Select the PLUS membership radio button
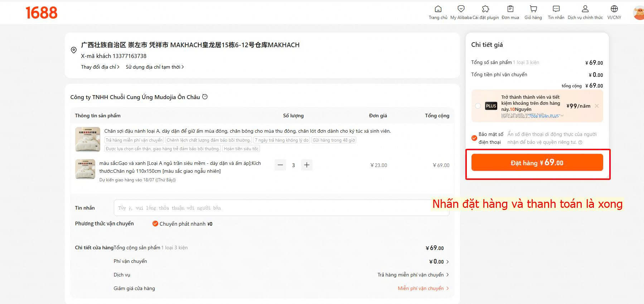This screenshot has height=304, width=644. coord(478,106)
